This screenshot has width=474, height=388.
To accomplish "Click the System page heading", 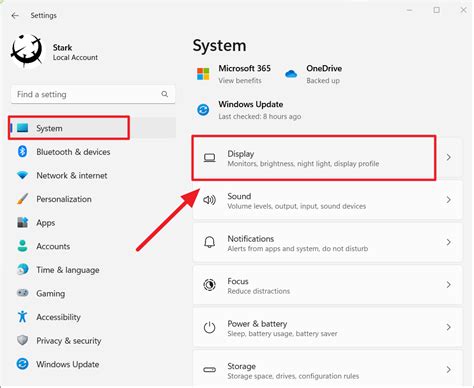I will tap(219, 46).
